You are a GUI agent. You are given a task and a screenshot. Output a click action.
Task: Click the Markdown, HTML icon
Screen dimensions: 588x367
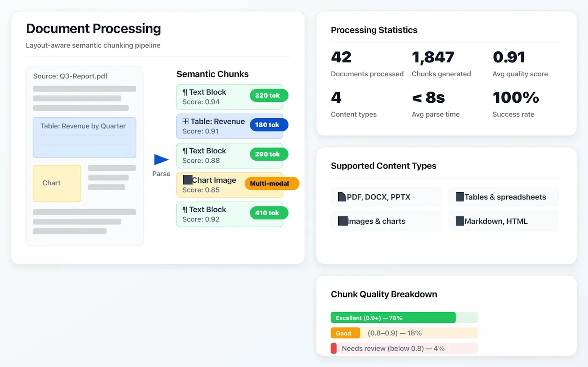click(460, 221)
